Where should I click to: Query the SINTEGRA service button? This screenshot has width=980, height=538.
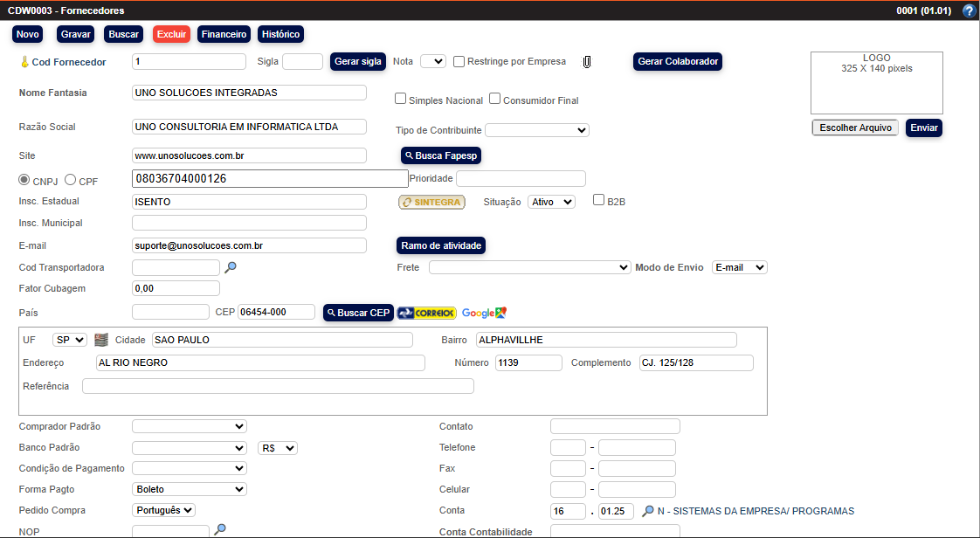click(431, 201)
